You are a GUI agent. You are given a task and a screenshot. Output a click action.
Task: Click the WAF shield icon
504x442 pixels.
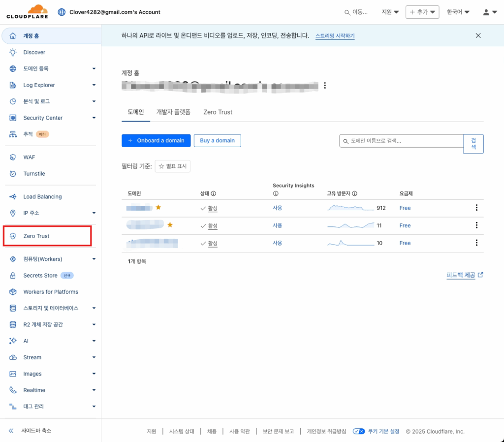pyautogui.click(x=13, y=157)
